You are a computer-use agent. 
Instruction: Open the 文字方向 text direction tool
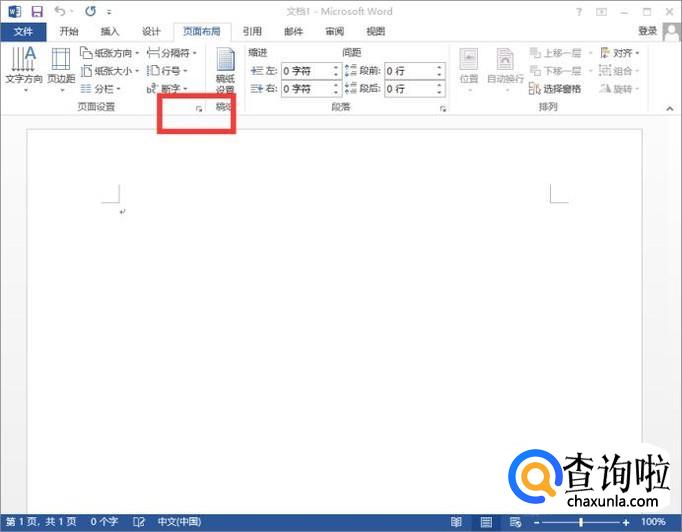click(x=23, y=65)
